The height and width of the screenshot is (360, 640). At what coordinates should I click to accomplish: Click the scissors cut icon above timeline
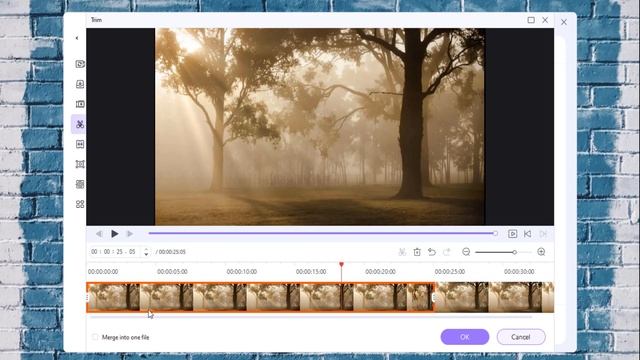click(402, 252)
